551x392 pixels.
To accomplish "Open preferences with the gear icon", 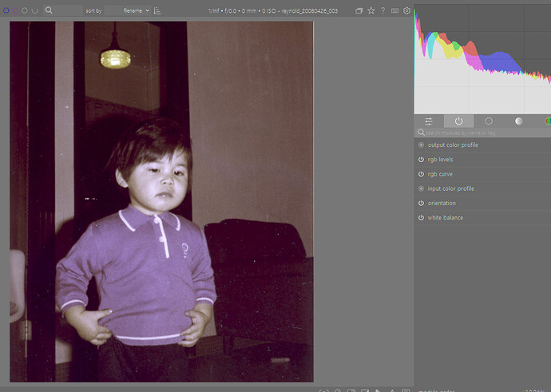I will (406, 10).
